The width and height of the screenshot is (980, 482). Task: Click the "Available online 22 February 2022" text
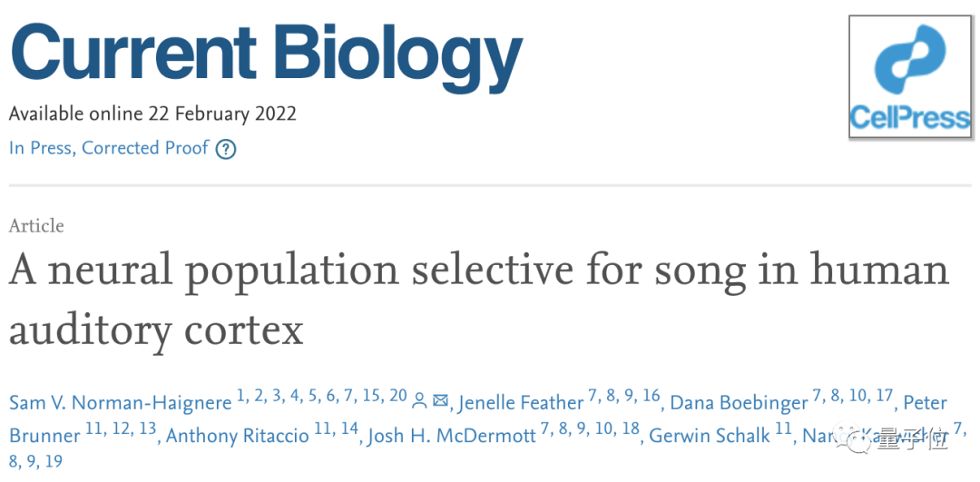click(152, 114)
